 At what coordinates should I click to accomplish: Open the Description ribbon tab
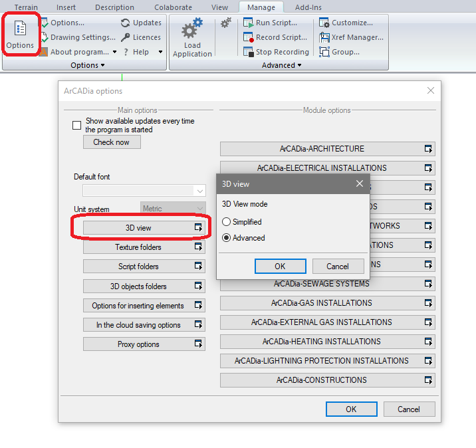click(114, 7)
